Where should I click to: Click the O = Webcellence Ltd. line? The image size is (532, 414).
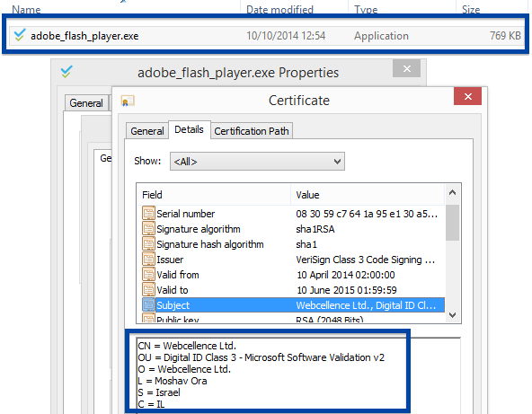[184, 369]
